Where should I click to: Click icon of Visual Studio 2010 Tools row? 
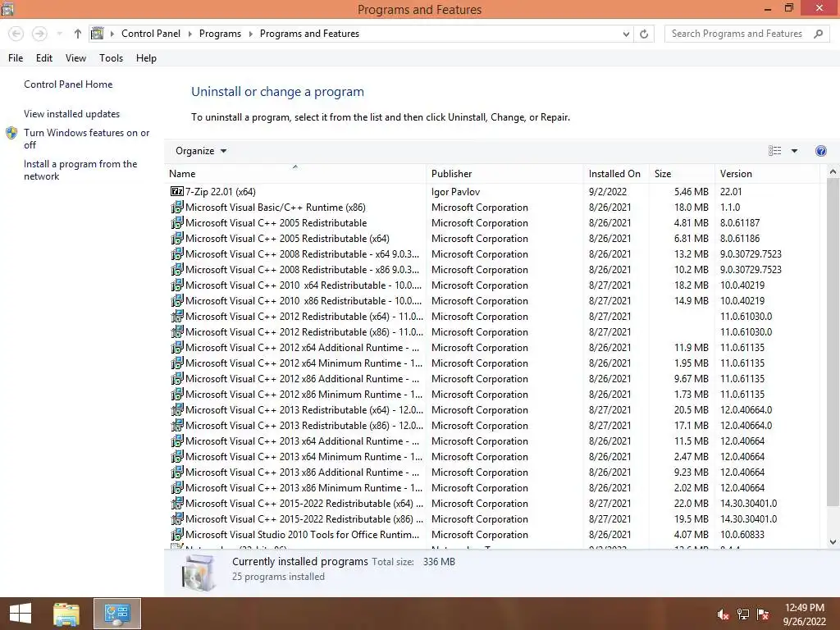point(177,535)
